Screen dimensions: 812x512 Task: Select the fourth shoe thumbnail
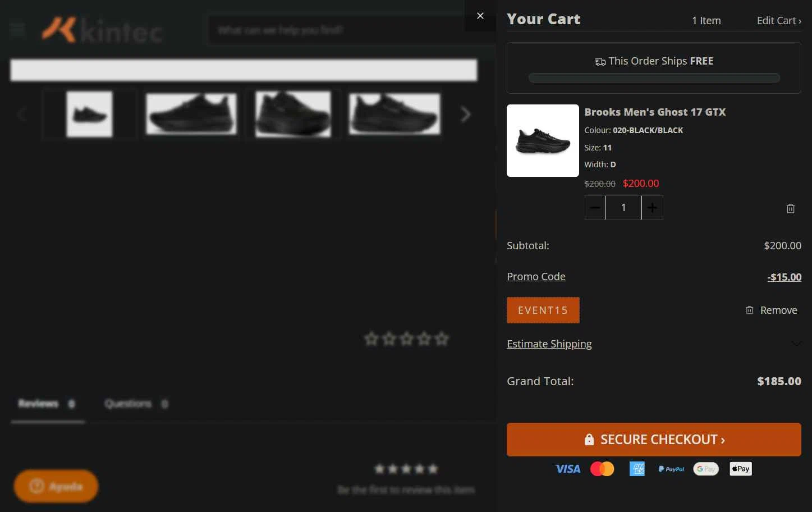coord(394,115)
